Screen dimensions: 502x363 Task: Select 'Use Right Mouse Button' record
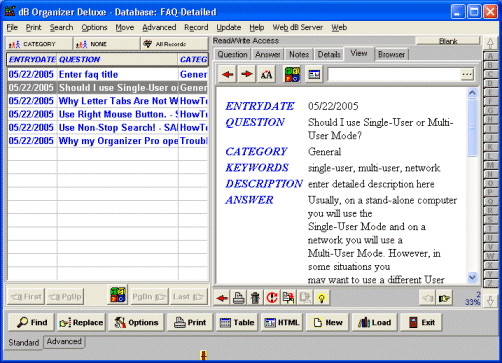pos(108,114)
